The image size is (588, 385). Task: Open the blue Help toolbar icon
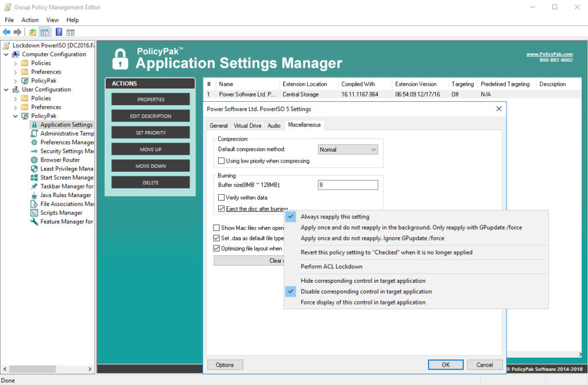point(59,32)
